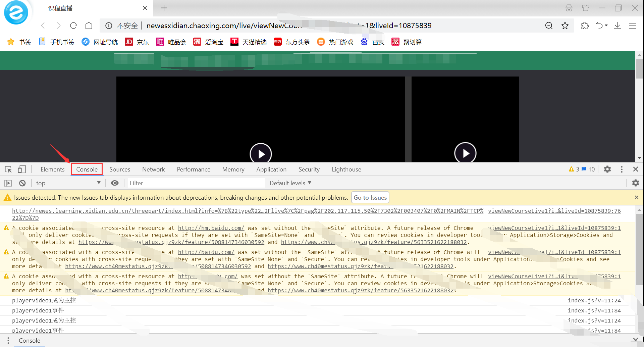Click the warnings count badge showing 3
The image size is (644, 347).
(x=574, y=169)
